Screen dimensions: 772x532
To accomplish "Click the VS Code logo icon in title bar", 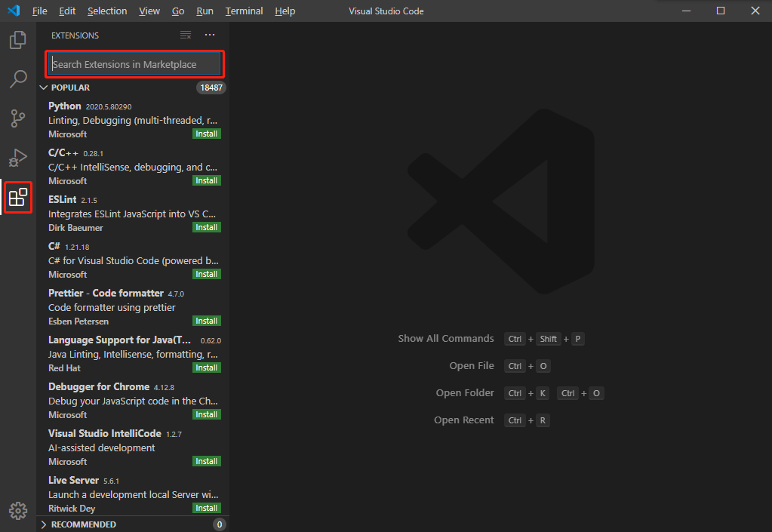I will (14, 11).
